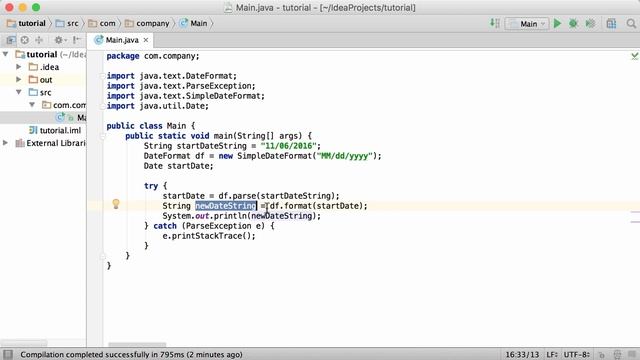The width and height of the screenshot is (640, 360).
Task: Toggle tool window buttons in status bar corner
Action: point(8,354)
